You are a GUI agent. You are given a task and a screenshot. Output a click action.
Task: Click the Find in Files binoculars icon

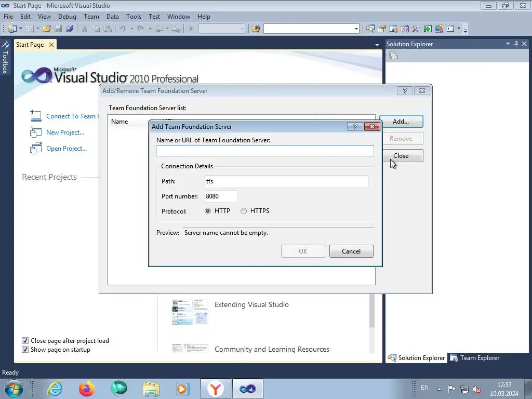256,29
